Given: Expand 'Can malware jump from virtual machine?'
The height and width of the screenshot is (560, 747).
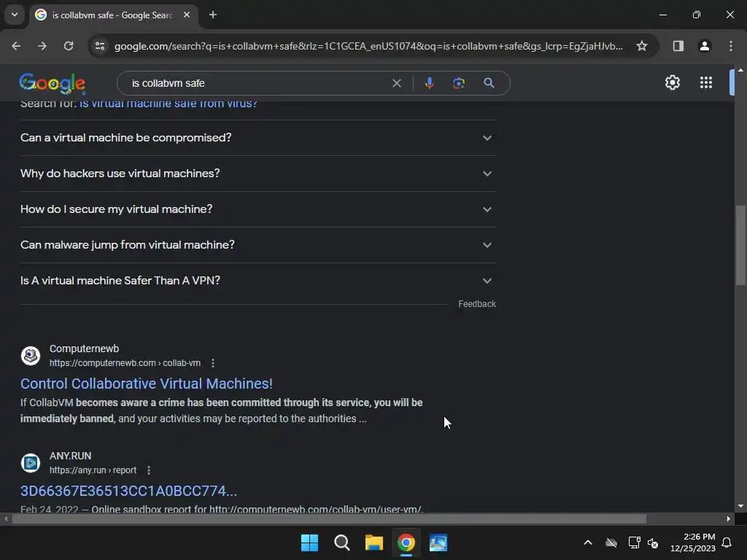Looking at the screenshot, I should [258, 245].
